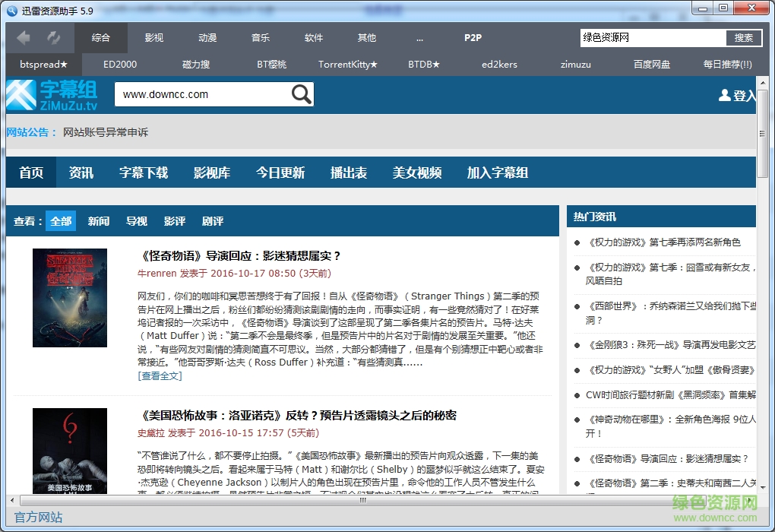
Task: Switch to the 影视 category tab
Action: [153, 37]
